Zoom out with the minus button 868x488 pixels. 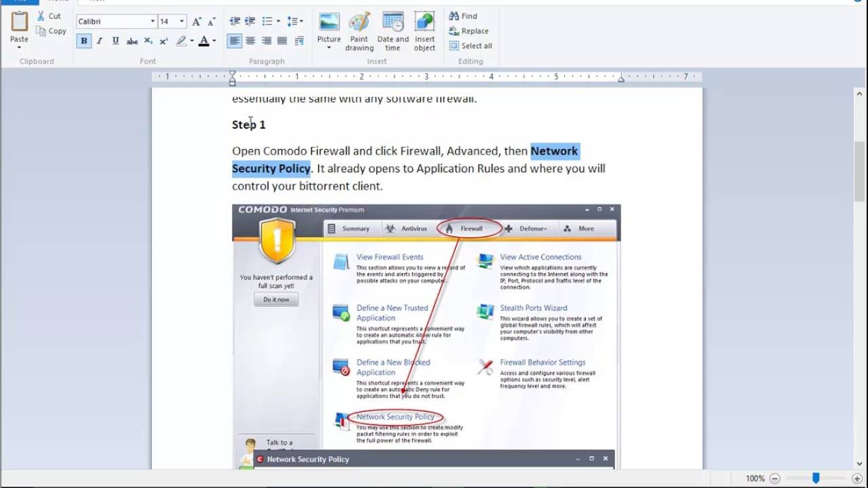pyautogui.click(x=774, y=479)
